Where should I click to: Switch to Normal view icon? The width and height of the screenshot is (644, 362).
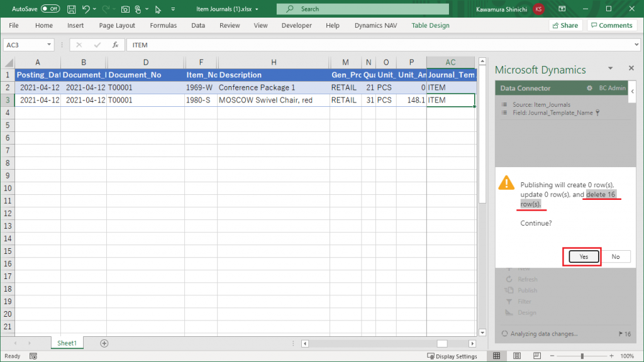click(x=497, y=356)
